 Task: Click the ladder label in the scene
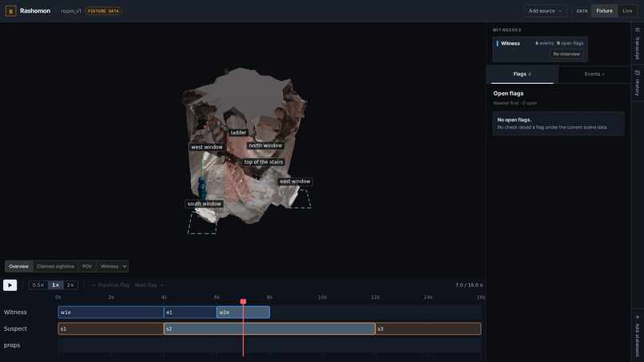coord(238,133)
